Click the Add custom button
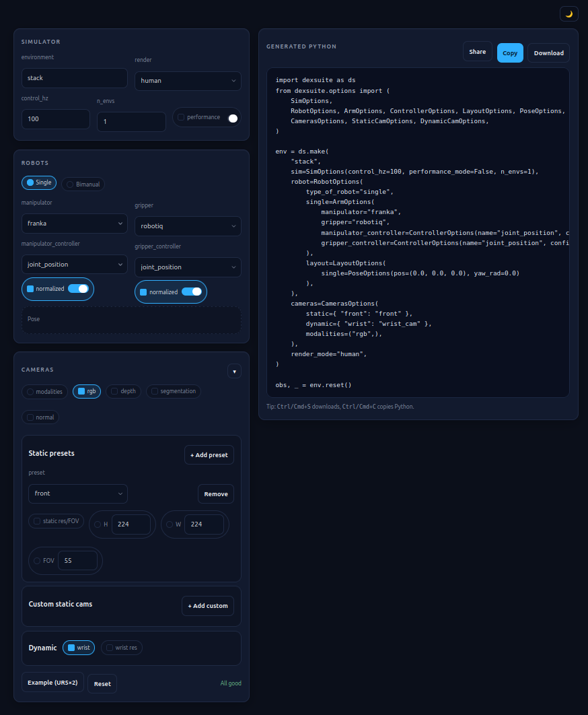The image size is (588, 715). click(x=208, y=606)
